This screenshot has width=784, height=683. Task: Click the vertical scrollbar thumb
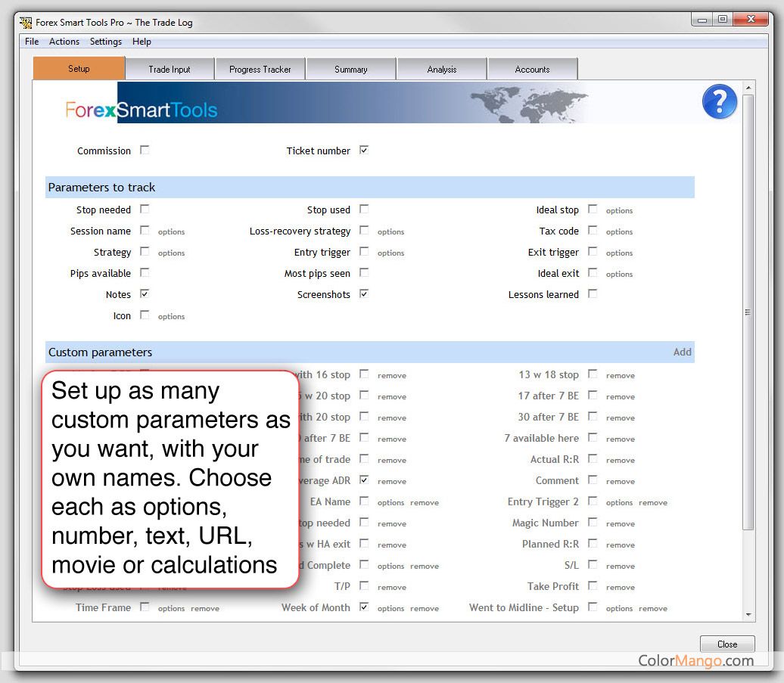(x=748, y=312)
